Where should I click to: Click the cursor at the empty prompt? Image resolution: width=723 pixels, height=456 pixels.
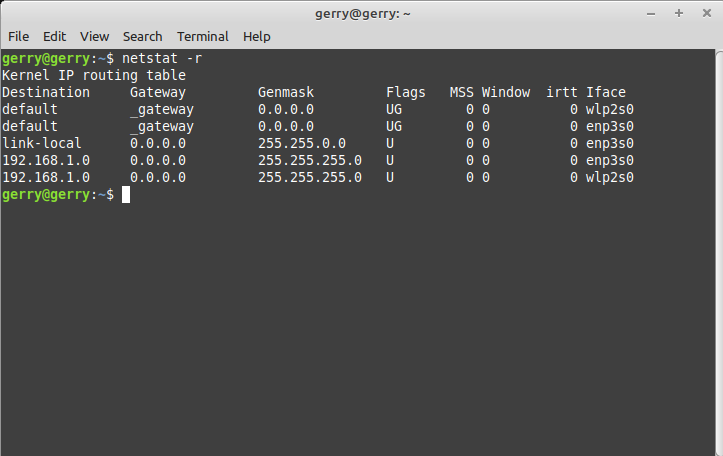(126, 194)
